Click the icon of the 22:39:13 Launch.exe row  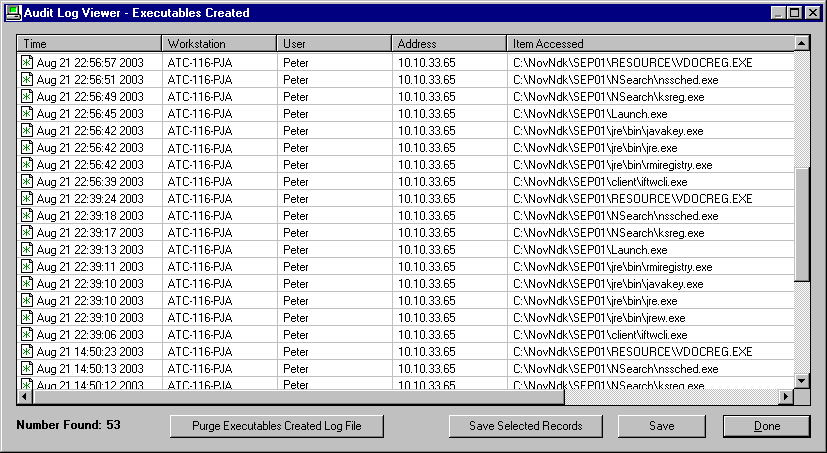(x=26, y=249)
